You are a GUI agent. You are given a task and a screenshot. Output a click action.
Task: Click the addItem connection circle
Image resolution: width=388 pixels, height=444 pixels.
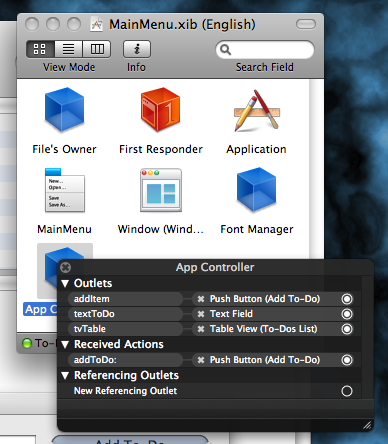tap(347, 299)
